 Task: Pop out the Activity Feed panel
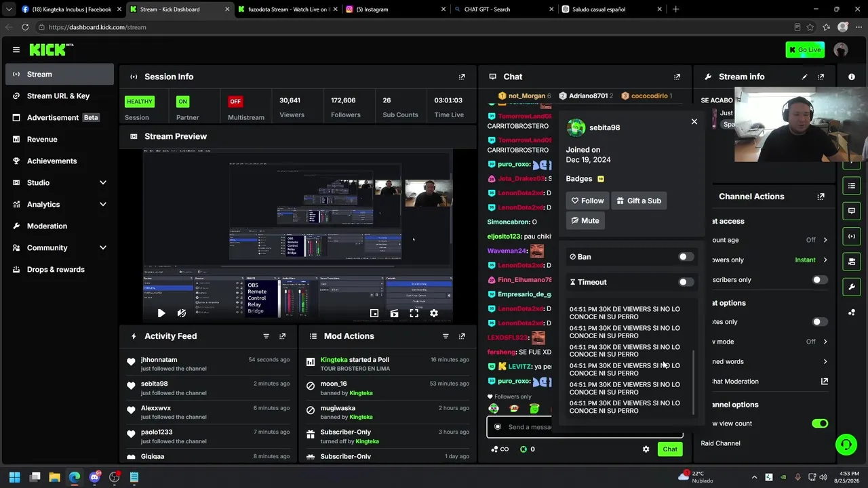[282, 336]
